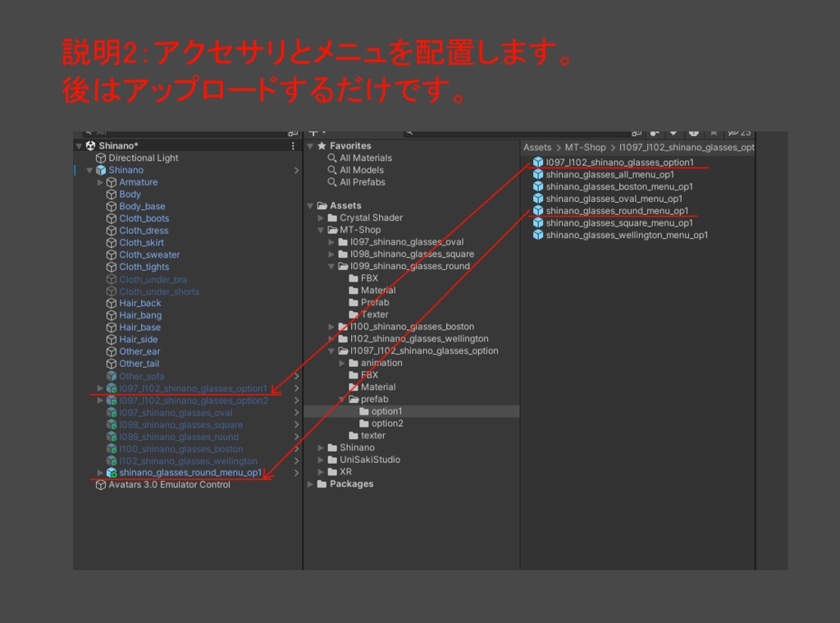Image resolution: width=840 pixels, height=623 pixels.
Task: Click the All Models search icon
Action: (332, 170)
